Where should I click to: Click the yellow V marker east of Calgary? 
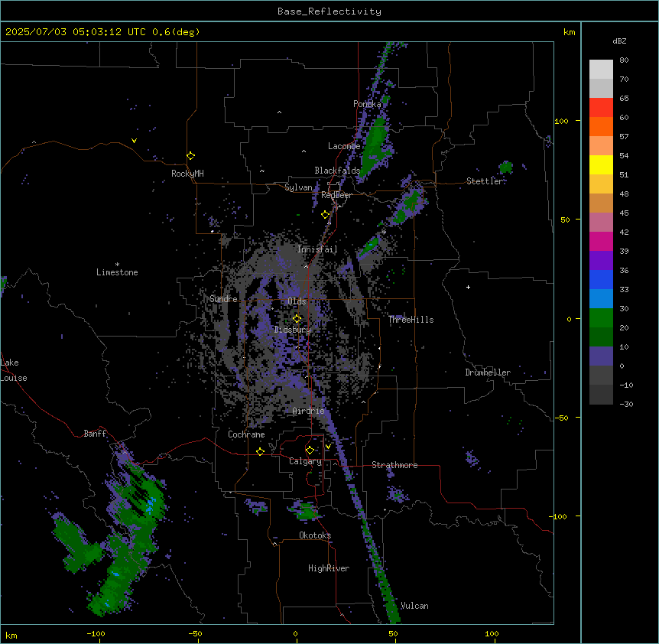click(328, 447)
